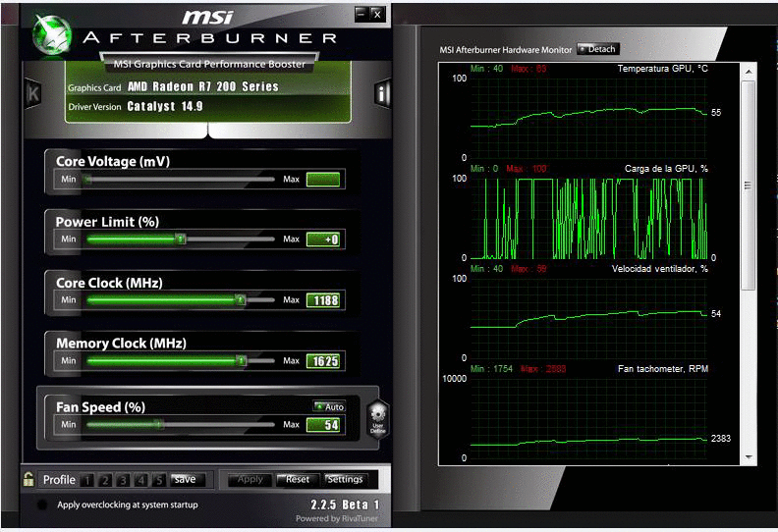Click the monitor scrollbar thumb
The image size is (778, 532).
tap(749, 186)
